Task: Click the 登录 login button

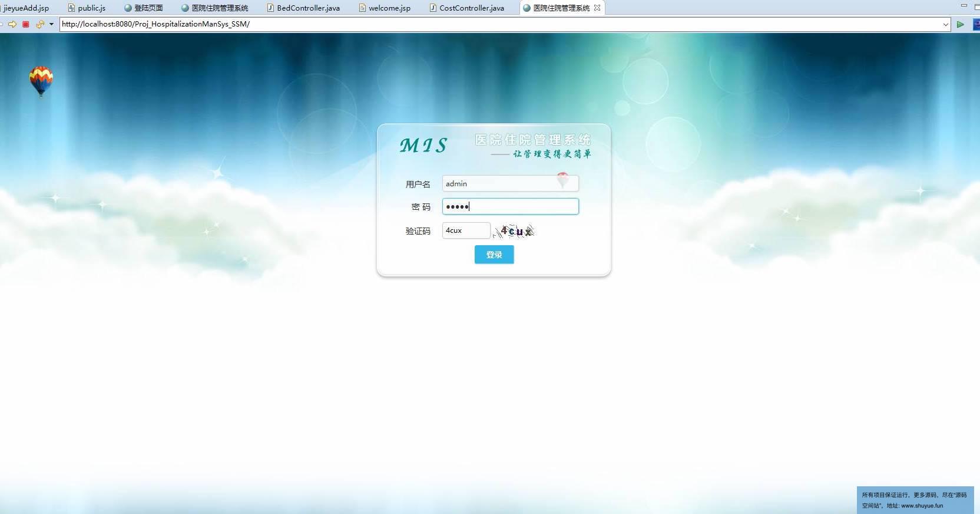Action: [x=494, y=255]
